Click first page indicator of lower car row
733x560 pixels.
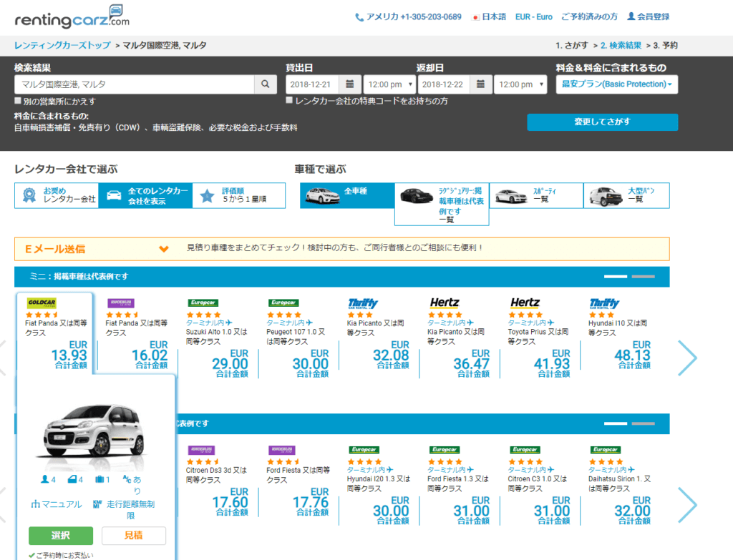pos(615,423)
